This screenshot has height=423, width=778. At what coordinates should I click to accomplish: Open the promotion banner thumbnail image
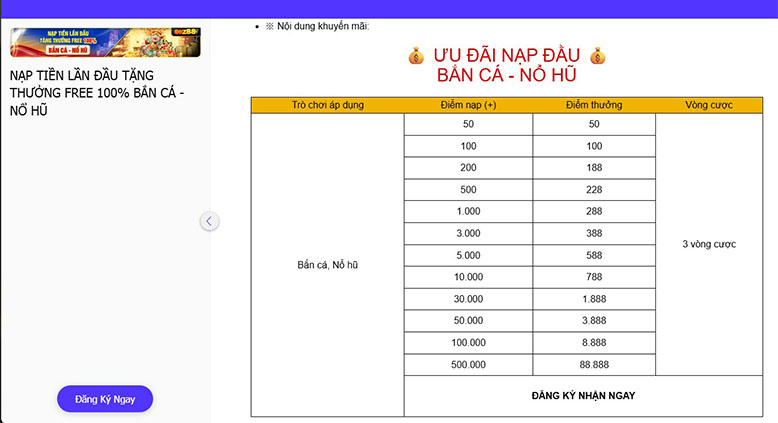[105, 41]
